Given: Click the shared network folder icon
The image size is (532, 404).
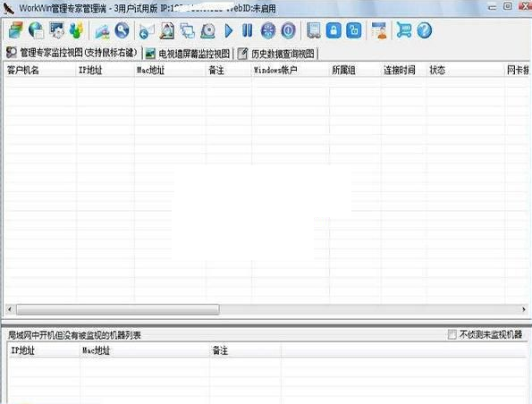Looking at the screenshot, I should coord(102,31).
